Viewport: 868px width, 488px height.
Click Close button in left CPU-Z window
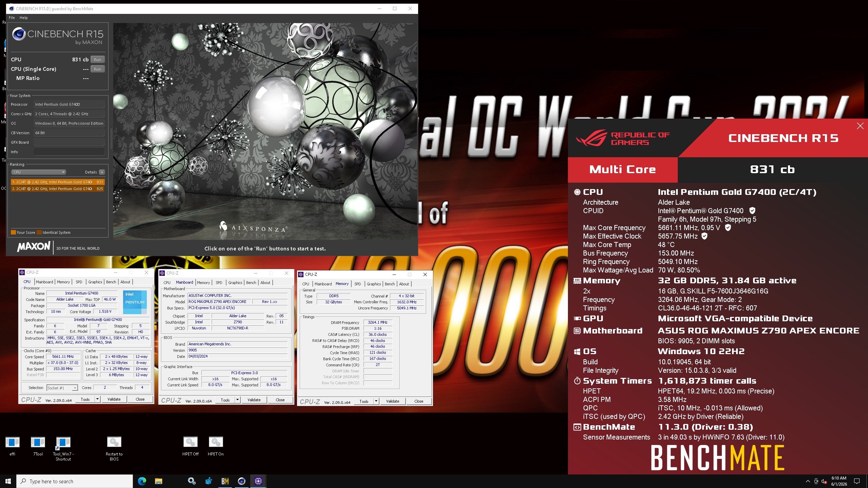(x=140, y=399)
